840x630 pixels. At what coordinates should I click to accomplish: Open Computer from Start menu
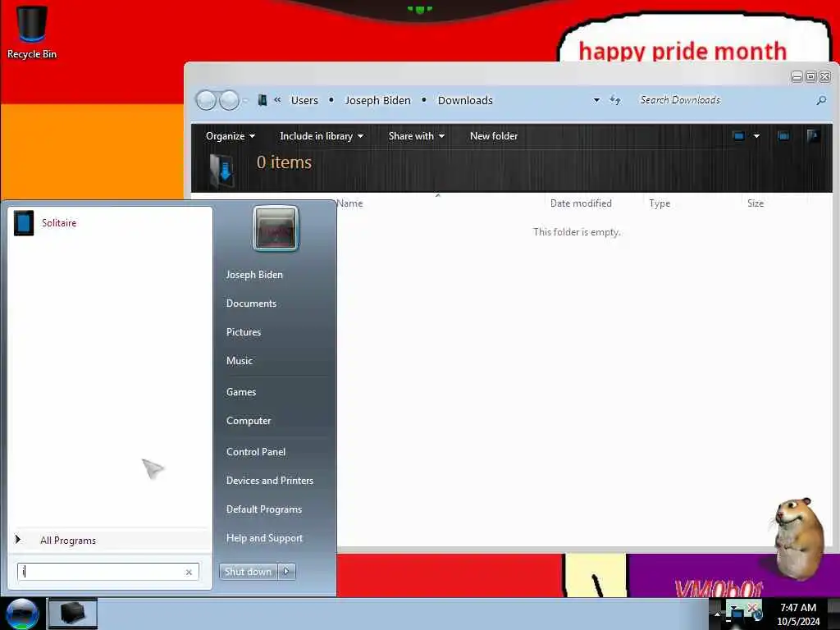click(x=249, y=421)
